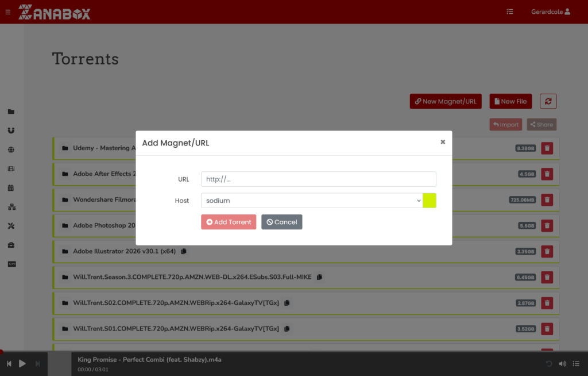Select the Torrents folder icon in the sidebar
Viewport: 588px width, 376px height.
click(x=11, y=111)
